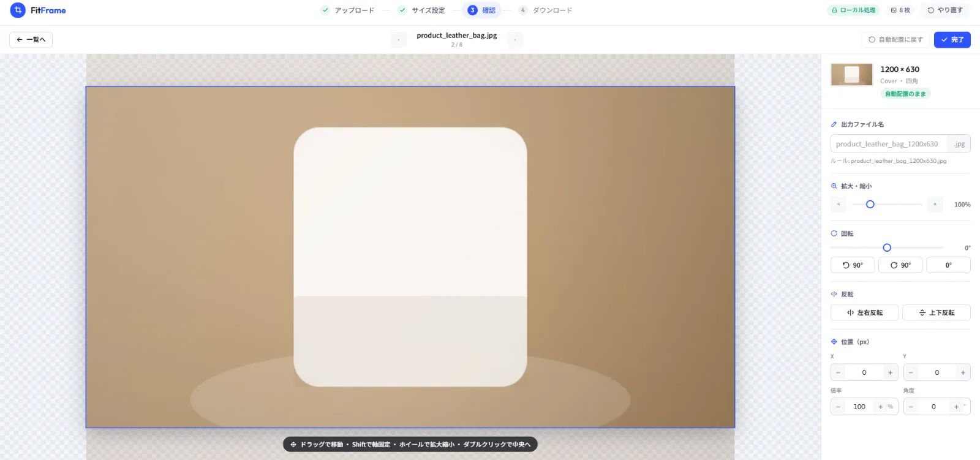Screen dimensions: 980x460
Task: Click the leather bag image in canvas
Action: click(410, 257)
